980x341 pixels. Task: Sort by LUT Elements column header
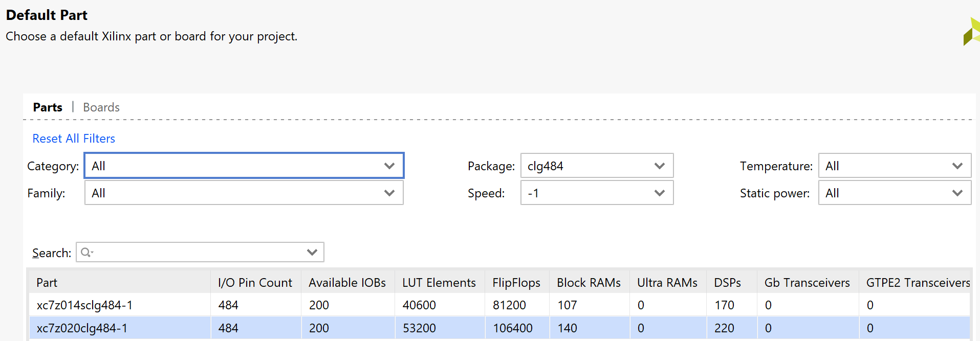coord(439,283)
